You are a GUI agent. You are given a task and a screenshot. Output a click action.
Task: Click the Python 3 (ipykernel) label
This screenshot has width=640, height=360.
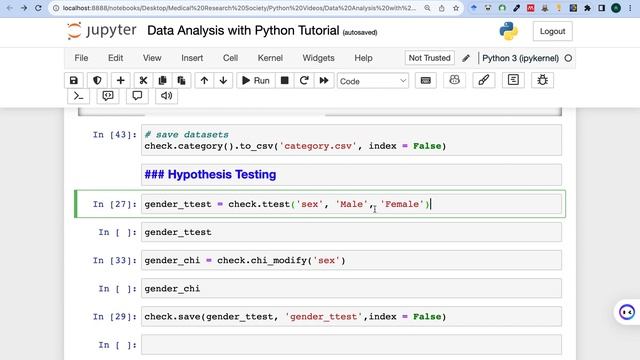coord(520,58)
